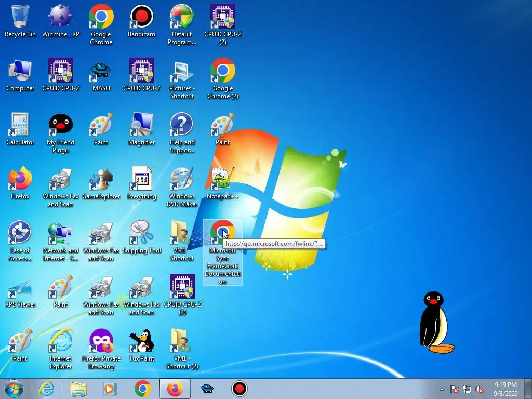Click the Pingu penguin desktop pet
The width and height of the screenshot is (532, 399).
435,322
